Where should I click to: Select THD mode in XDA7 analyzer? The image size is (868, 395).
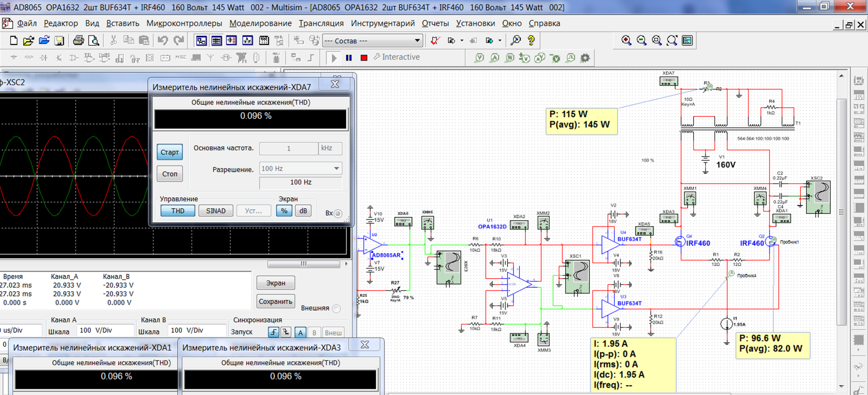coord(178,211)
